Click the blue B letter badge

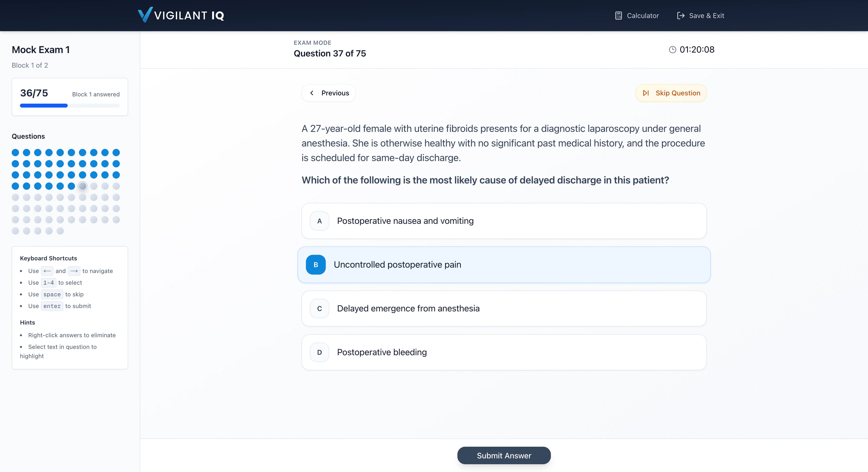pos(316,265)
